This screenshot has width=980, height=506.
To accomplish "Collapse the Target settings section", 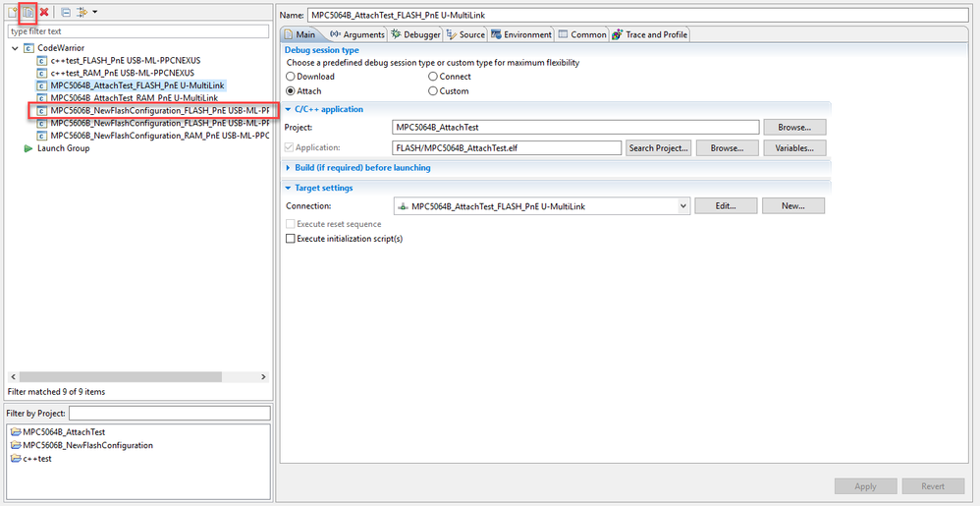I will point(288,188).
